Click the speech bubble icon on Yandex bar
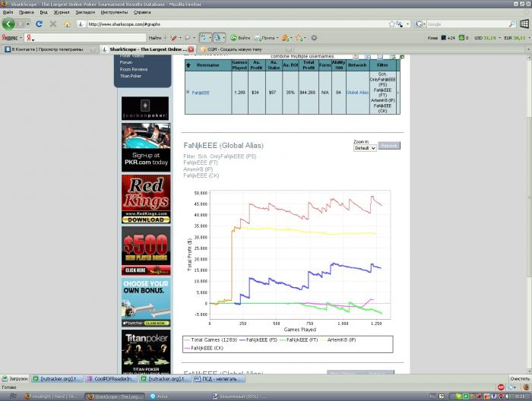This screenshot has height=401, width=532. [x=188, y=38]
